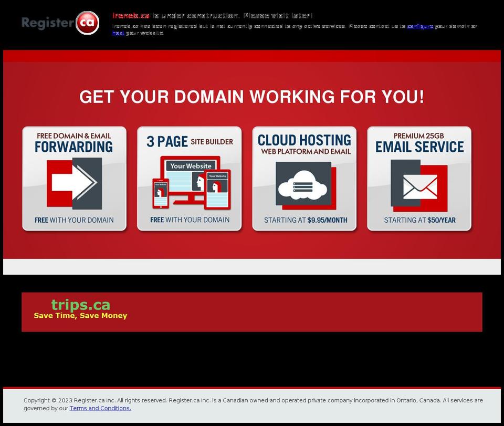Open the Terms and Conditions link
The width and height of the screenshot is (504, 426).
(100, 408)
